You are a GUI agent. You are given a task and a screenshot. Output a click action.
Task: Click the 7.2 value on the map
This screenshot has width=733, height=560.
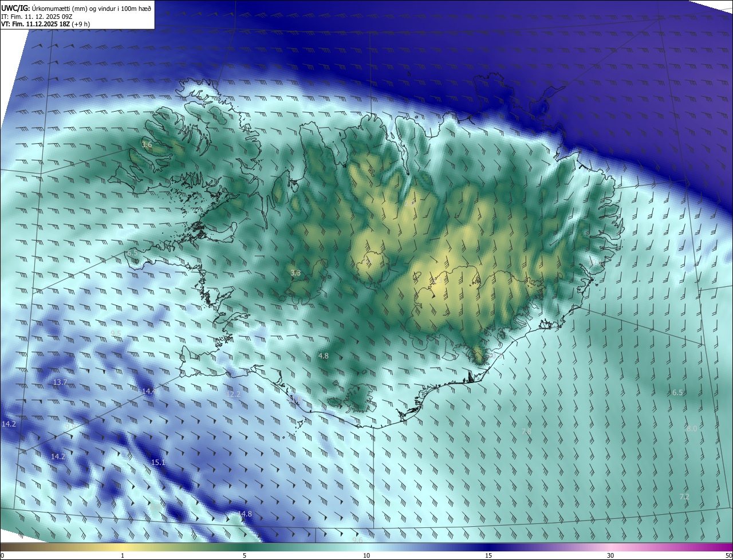click(684, 497)
